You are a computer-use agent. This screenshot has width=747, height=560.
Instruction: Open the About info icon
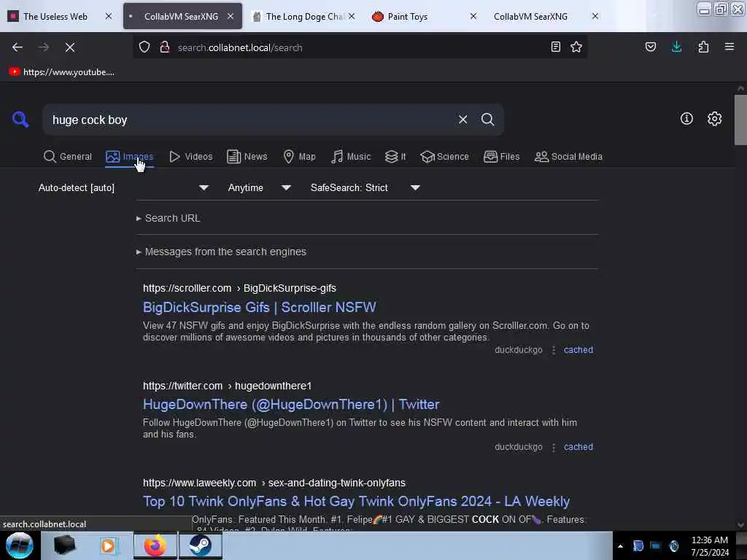tap(686, 119)
